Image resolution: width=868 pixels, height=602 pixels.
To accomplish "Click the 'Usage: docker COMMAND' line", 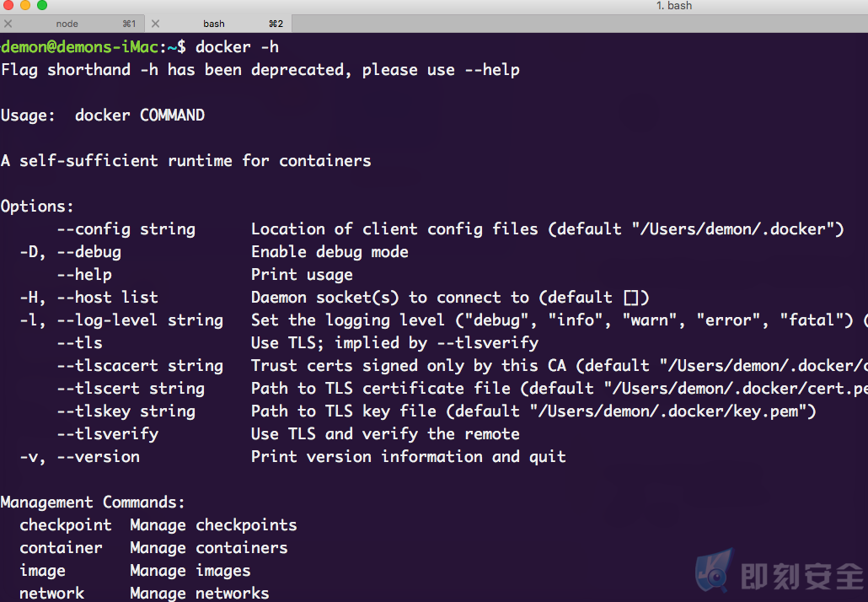I will click(x=103, y=116).
